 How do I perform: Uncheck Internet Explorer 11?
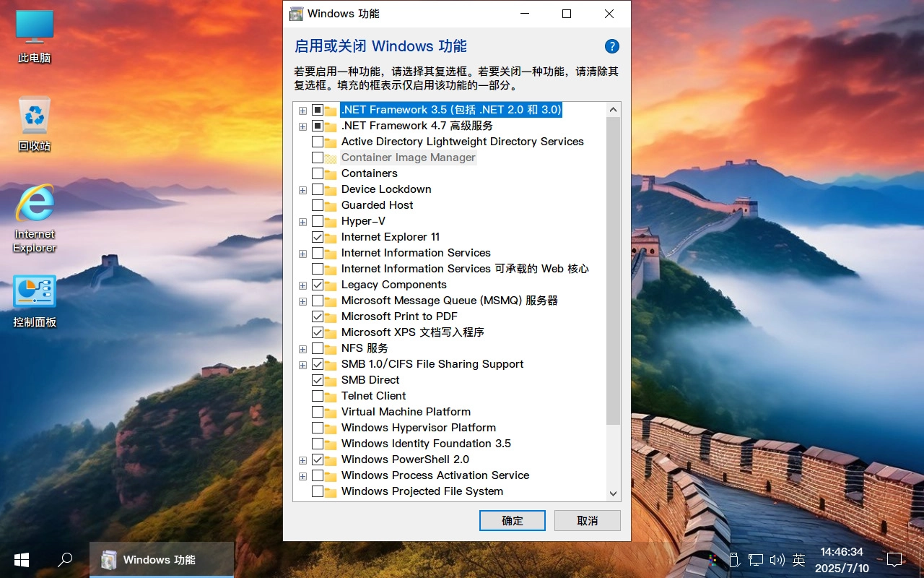(318, 237)
